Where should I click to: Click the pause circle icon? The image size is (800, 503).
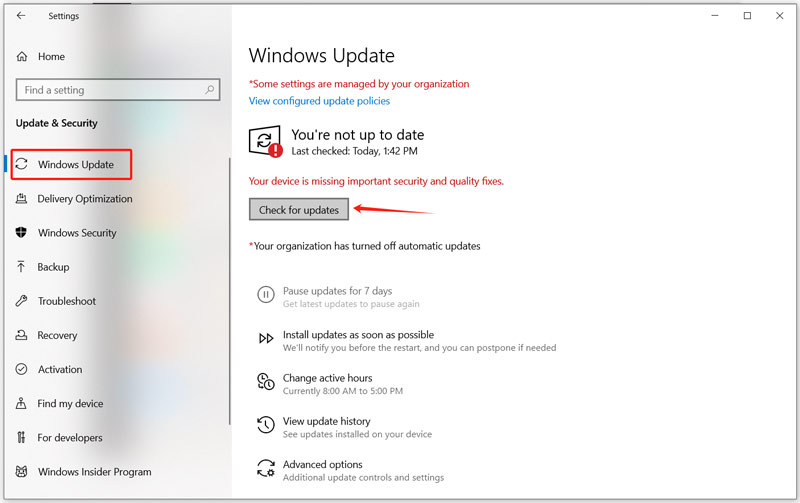[266, 294]
